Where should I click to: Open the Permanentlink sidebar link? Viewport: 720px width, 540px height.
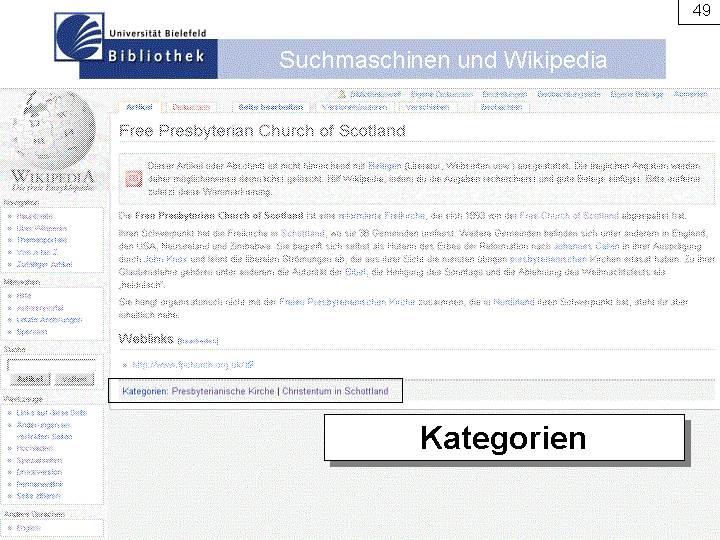40,484
